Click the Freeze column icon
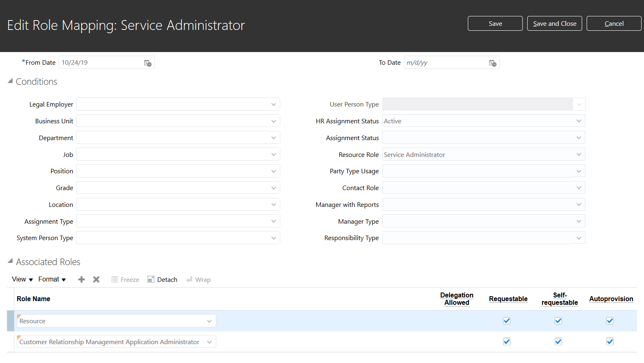 coord(115,279)
